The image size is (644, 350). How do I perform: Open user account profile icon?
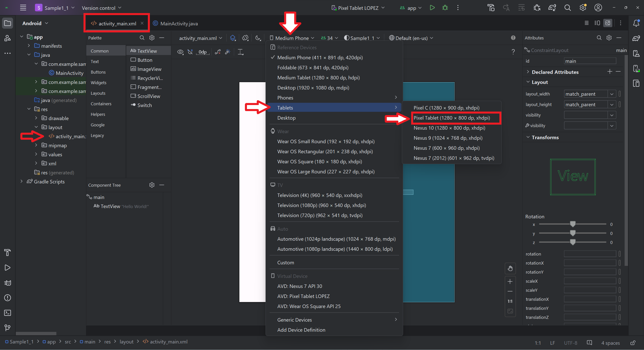[598, 8]
